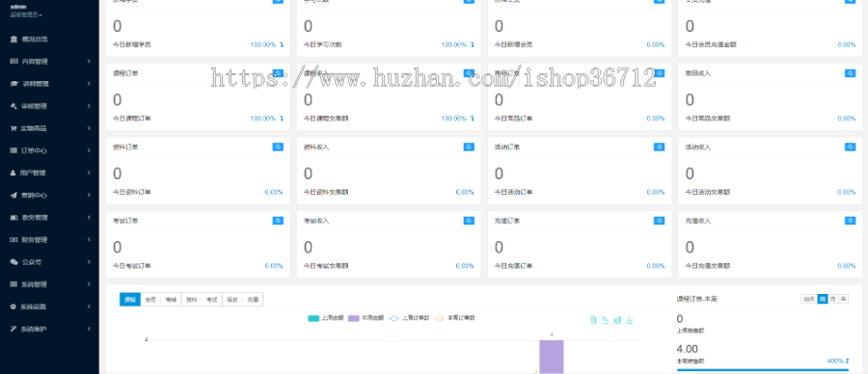Toggle the 上周订单数 legend series
This screenshot has width=868, height=374.
click(x=409, y=318)
